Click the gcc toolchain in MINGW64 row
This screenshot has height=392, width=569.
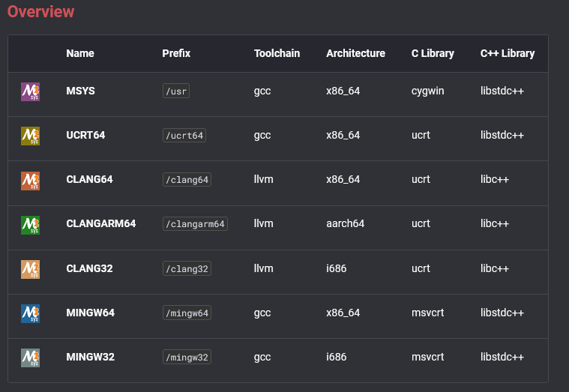click(262, 313)
